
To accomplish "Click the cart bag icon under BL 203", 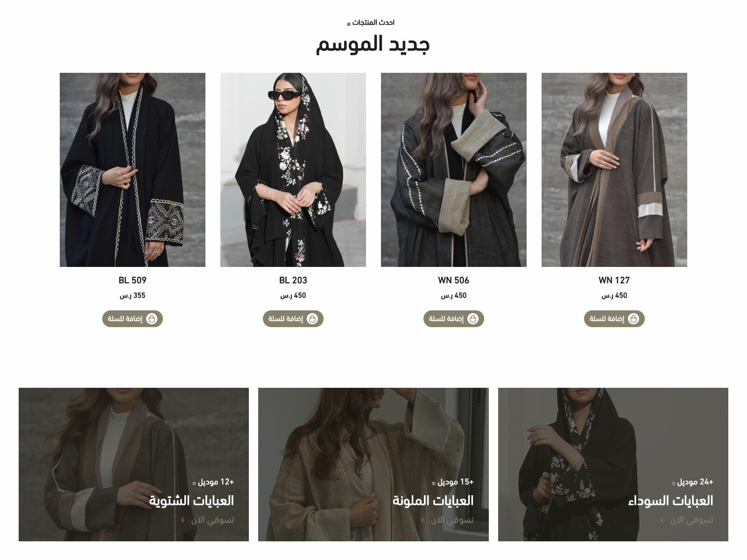I will pyautogui.click(x=312, y=319).
